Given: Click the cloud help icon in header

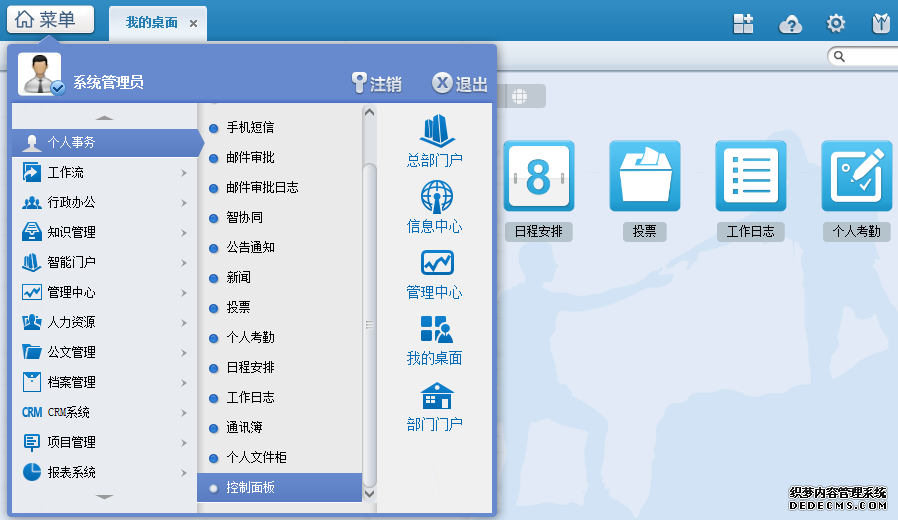Looking at the screenshot, I should tap(790, 24).
